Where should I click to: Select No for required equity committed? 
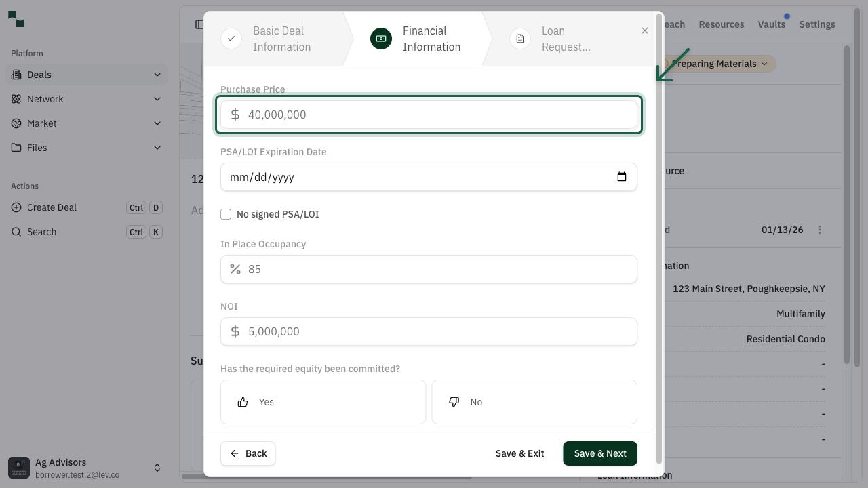pyautogui.click(x=534, y=401)
